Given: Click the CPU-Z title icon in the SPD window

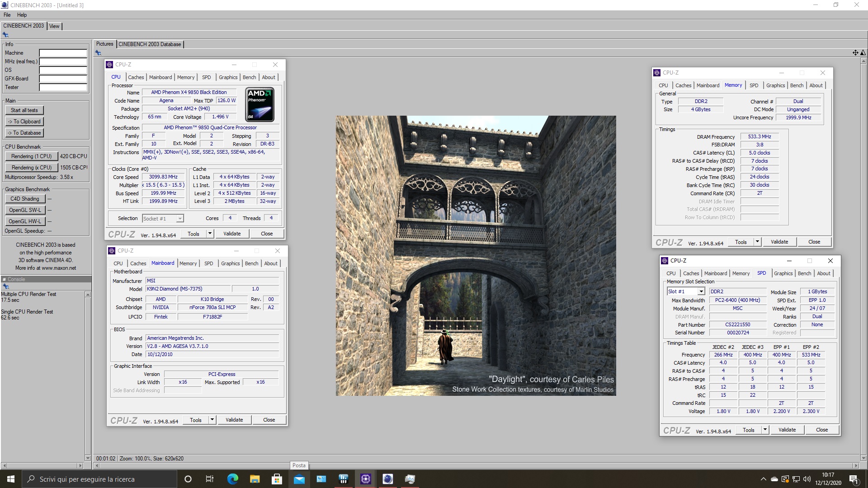Looking at the screenshot, I should pyautogui.click(x=664, y=261).
